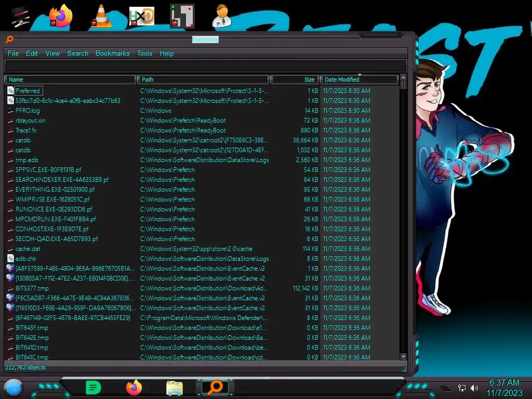The width and height of the screenshot is (532, 399).
Task: Open the HxD hex editor desktop shortcut
Action: [142, 16]
